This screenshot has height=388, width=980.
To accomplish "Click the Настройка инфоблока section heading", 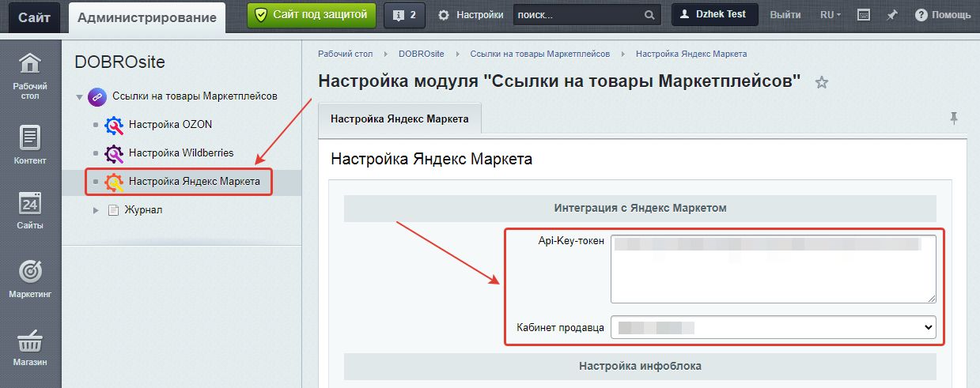I will click(x=640, y=367).
